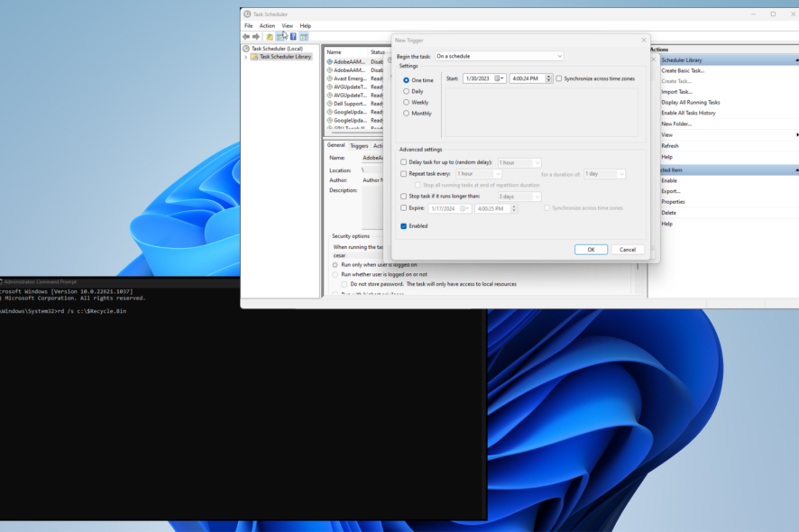The height and width of the screenshot is (532, 799).
Task: Select the One time radio button
Action: (x=406, y=80)
